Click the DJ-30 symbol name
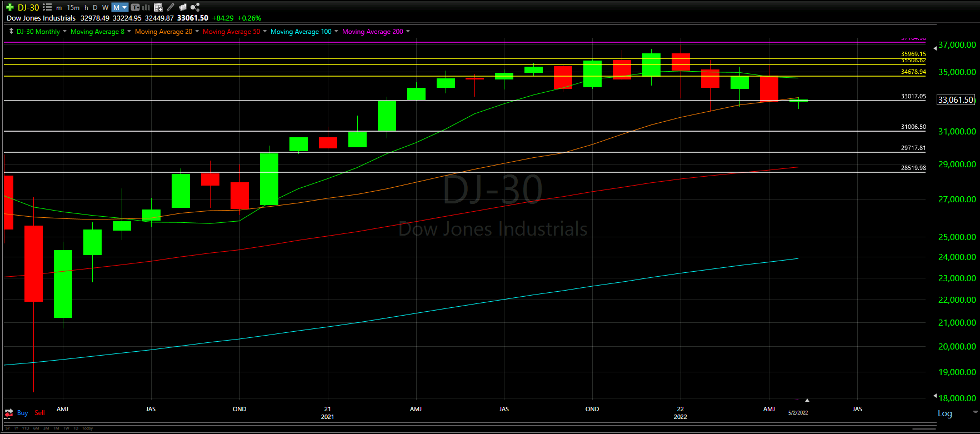Screen dimensions: 980x434 (28, 8)
